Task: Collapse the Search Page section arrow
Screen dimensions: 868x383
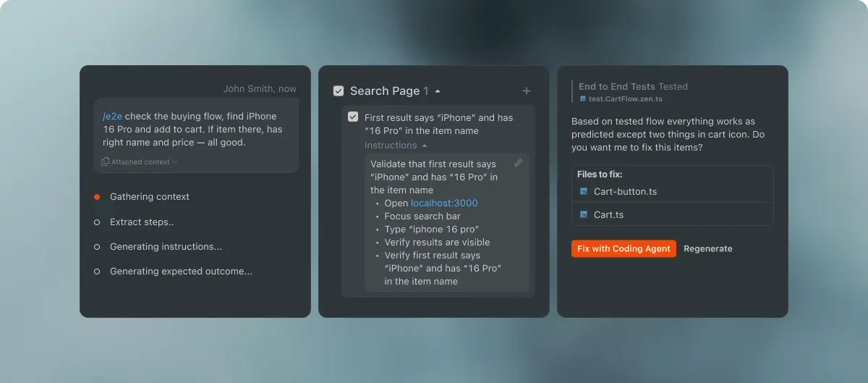Action: point(438,91)
